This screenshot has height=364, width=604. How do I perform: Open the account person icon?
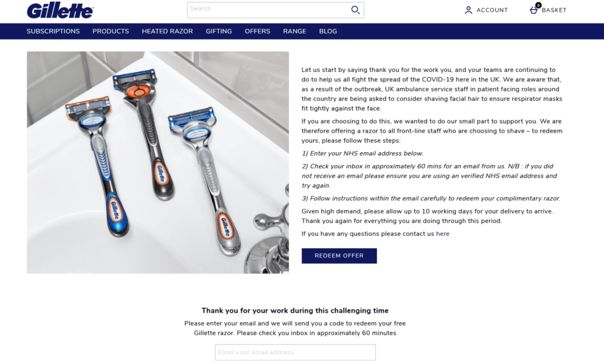[x=468, y=10]
